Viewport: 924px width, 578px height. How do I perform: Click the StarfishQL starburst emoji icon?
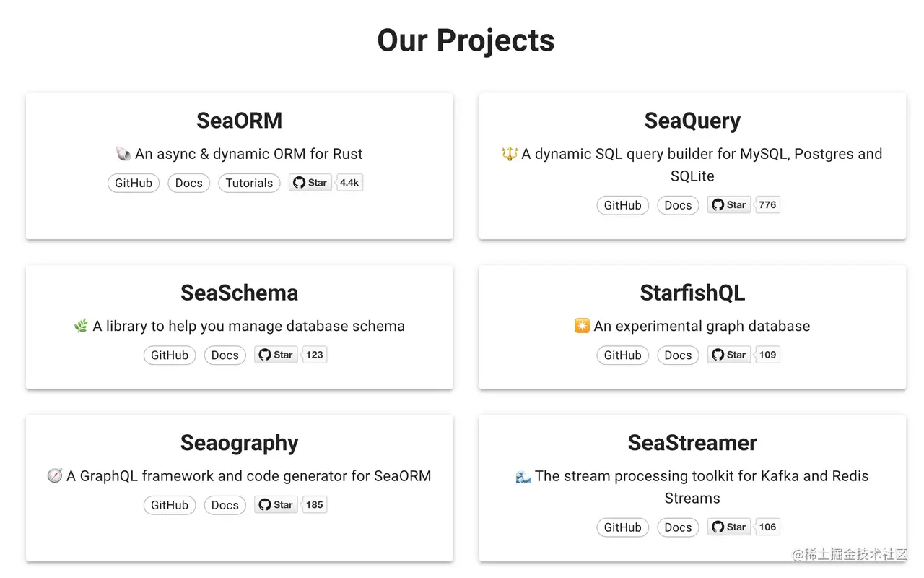pos(582,326)
